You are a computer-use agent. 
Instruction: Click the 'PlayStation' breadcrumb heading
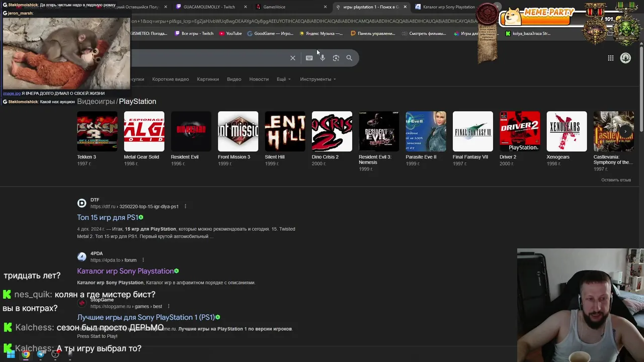(x=137, y=102)
